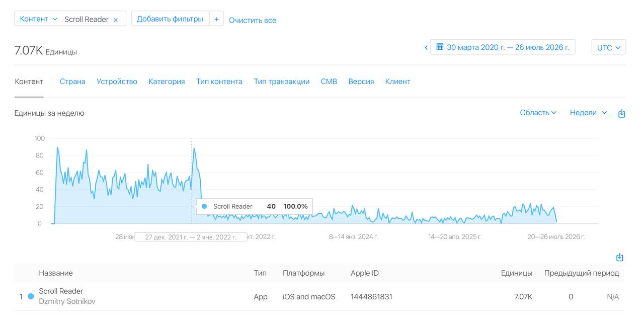Switch to the Страна tab
Image resolution: width=644 pixels, height=323 pixels.
72,81
